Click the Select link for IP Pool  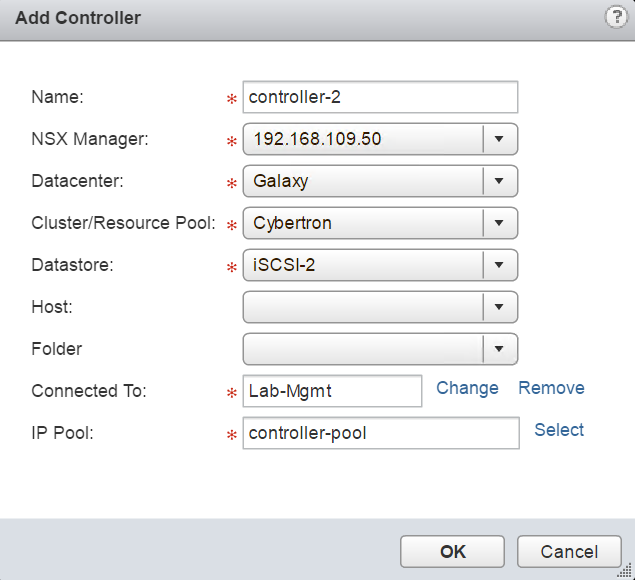[559, 430]
